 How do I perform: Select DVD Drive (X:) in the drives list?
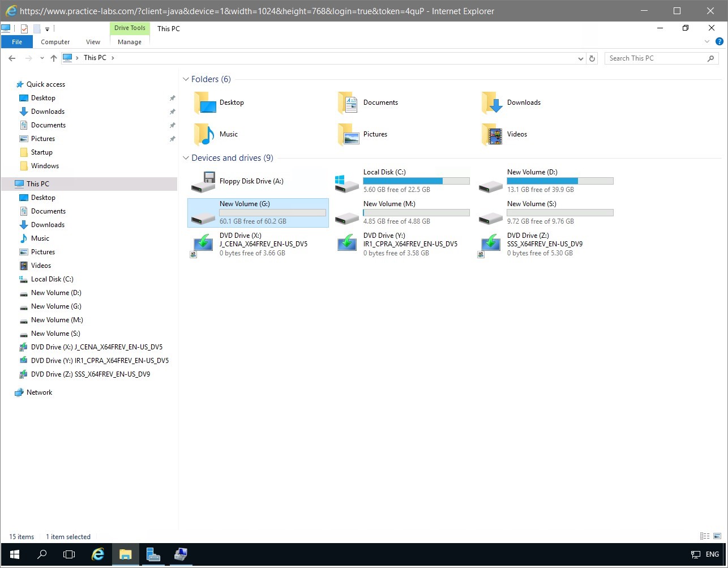point(203,245)
